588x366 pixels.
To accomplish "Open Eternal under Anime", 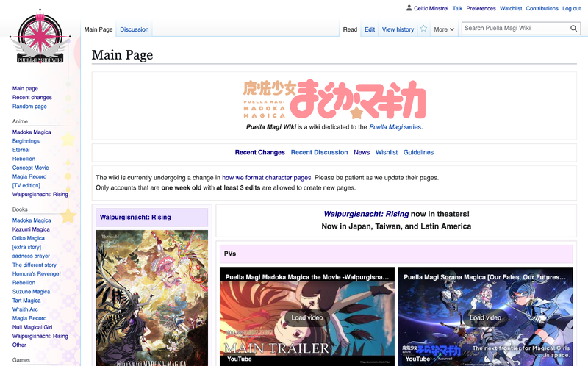I will pos(21,150).
